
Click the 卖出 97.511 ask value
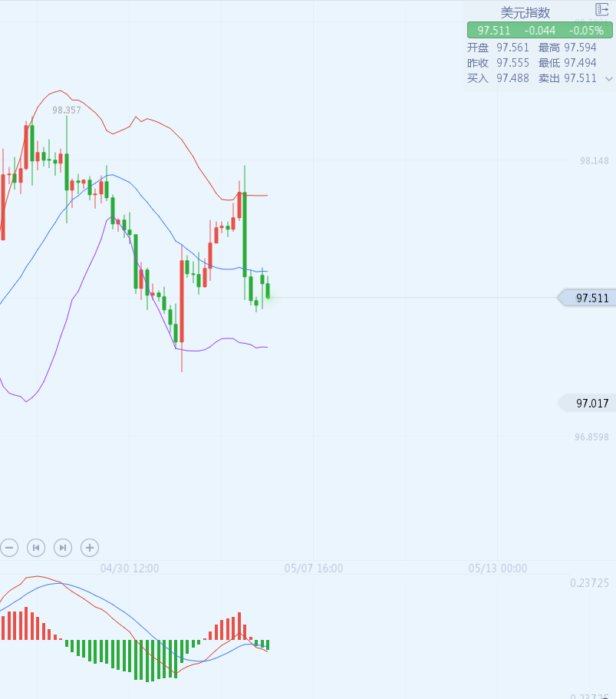coord(567,78)
